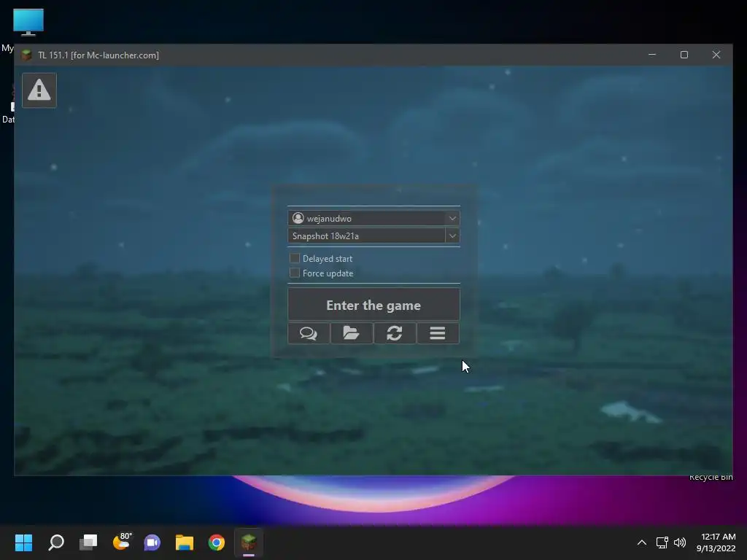Open the game folder icon button
The height and width of the screenshot is (560, 747).
352,332
